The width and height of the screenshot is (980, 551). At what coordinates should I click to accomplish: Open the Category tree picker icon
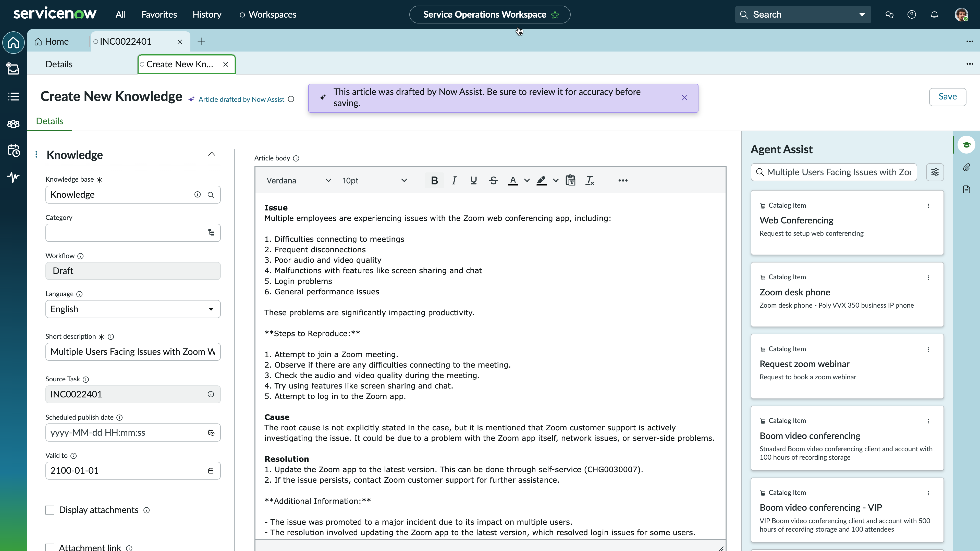pos(211,233)
